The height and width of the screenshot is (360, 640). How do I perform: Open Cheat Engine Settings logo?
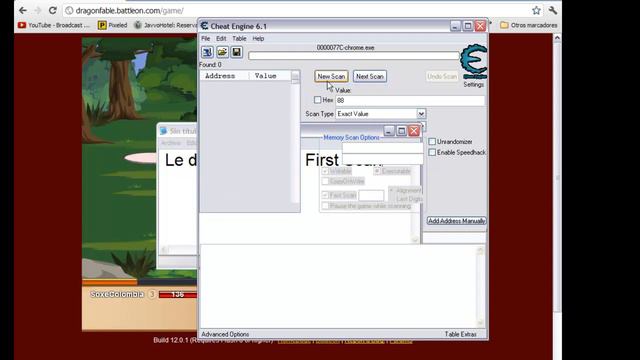click(x=473, y=62)
